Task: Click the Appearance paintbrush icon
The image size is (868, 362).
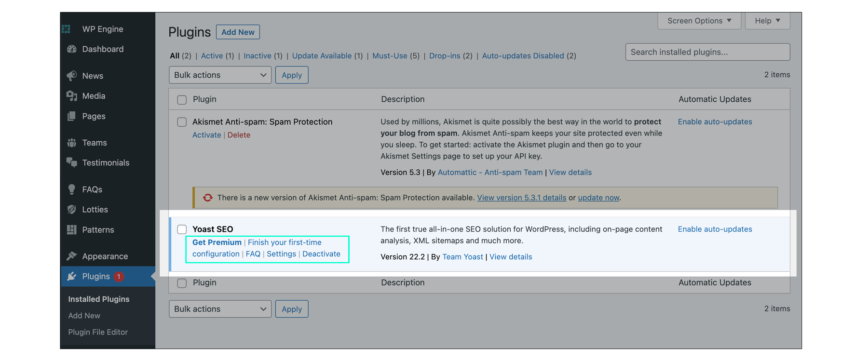Action: (x=72, y=256)
